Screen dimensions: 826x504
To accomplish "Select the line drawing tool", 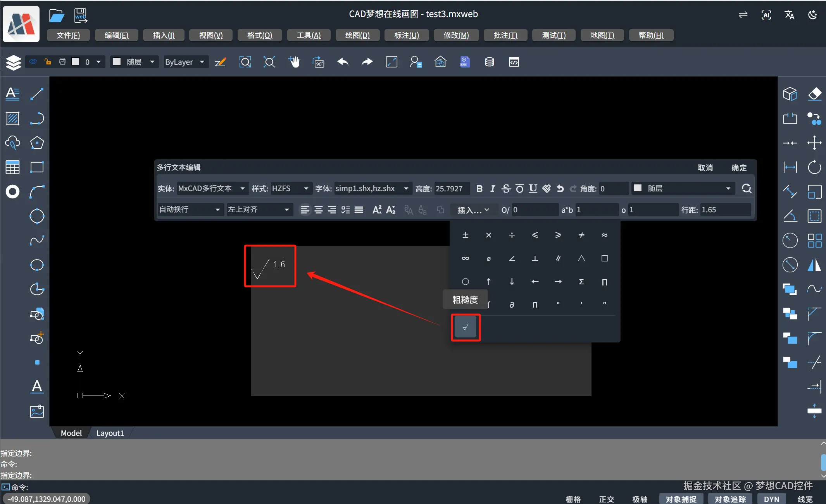I will point(37,94).
